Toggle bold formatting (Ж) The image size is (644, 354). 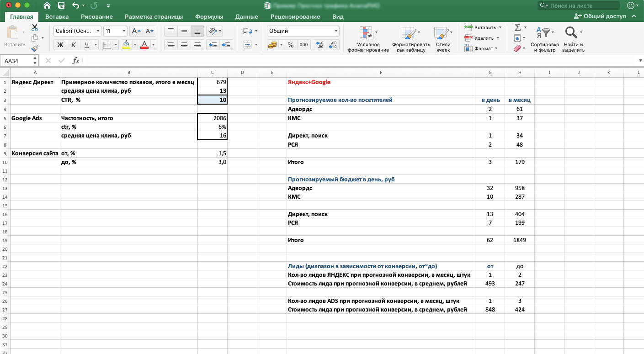coord(60,45)
